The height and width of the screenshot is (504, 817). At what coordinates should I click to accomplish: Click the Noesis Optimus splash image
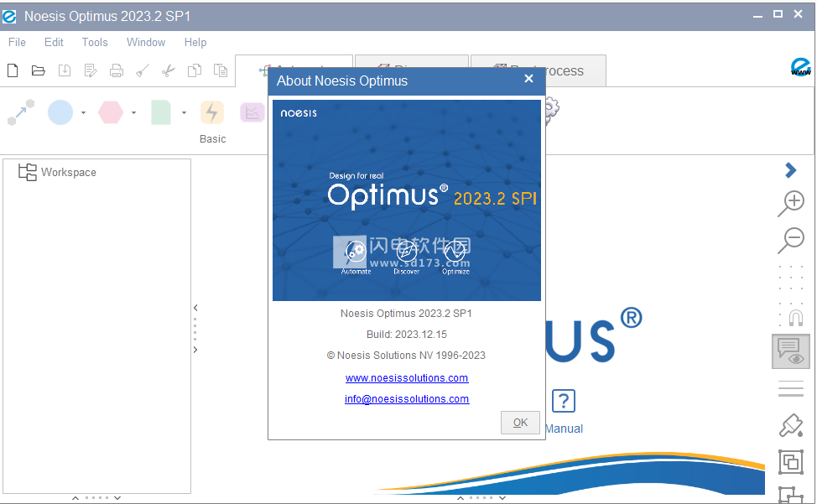tap(407, 200)
